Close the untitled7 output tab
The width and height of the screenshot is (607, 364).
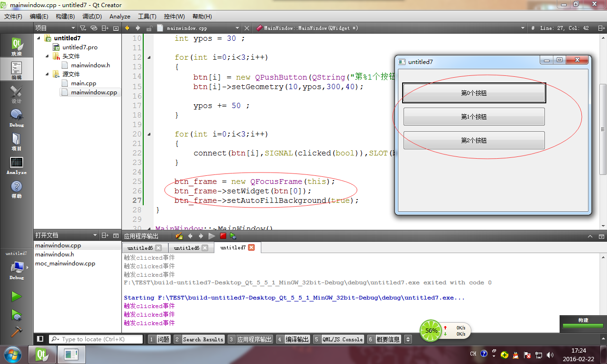[x=251, y=247]
